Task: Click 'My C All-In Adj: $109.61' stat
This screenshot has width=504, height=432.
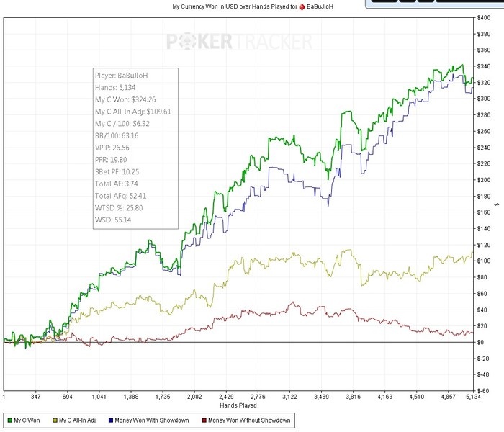Action: click(133, 112)
